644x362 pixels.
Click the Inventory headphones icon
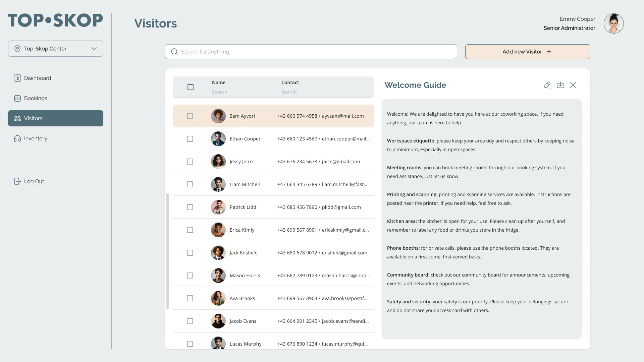tap(17, 138)
